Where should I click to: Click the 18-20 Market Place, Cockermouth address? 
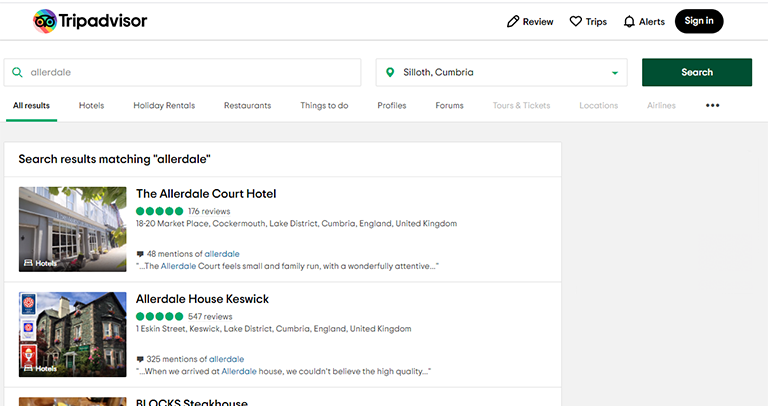pos(296,223)
